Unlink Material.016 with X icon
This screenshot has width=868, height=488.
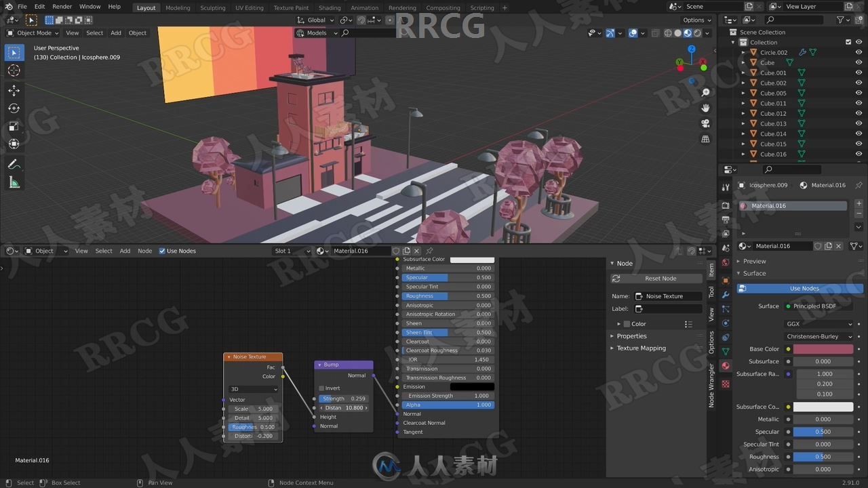point(839,246)
